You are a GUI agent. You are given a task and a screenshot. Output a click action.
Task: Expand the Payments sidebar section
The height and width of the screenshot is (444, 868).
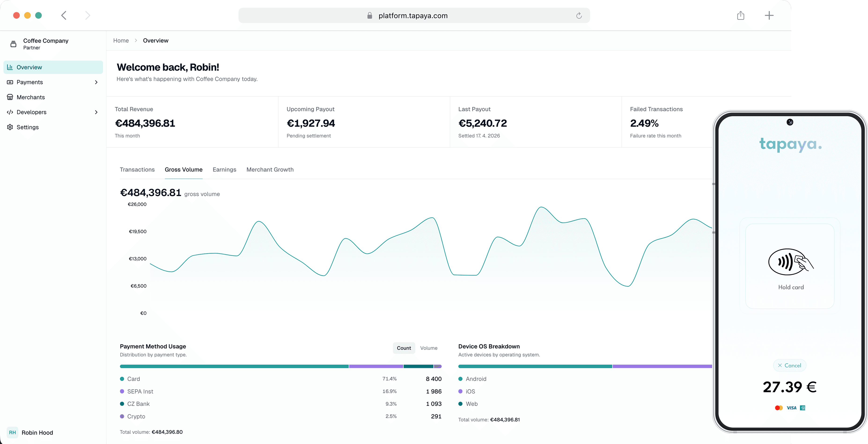tap(96, 82)
